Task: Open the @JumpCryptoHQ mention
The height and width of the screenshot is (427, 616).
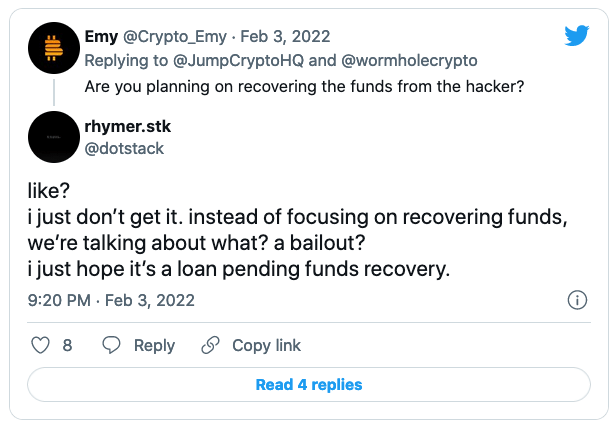Action: pyautogui.click(x=238, y=61)
